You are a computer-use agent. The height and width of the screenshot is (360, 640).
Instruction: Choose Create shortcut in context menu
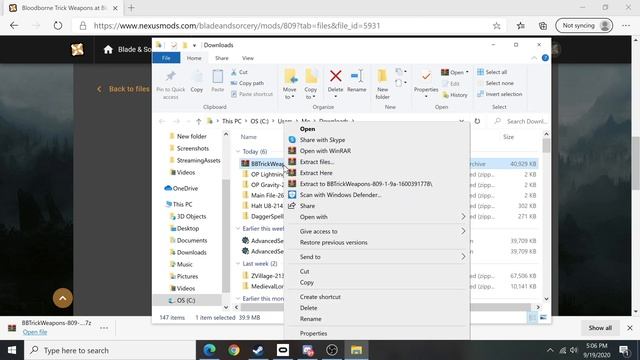click(377, 297)
